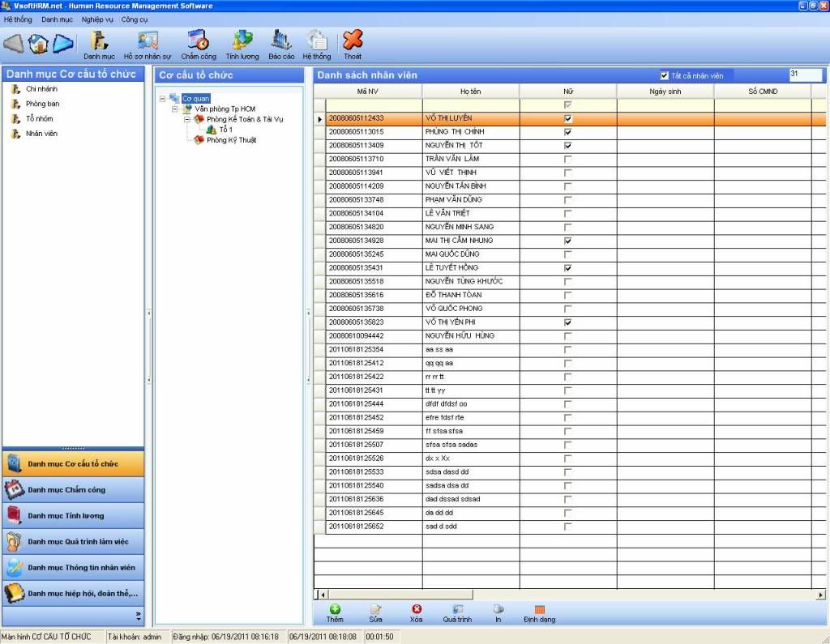Select employee row NGUYỄN MINH SANG

569,227
